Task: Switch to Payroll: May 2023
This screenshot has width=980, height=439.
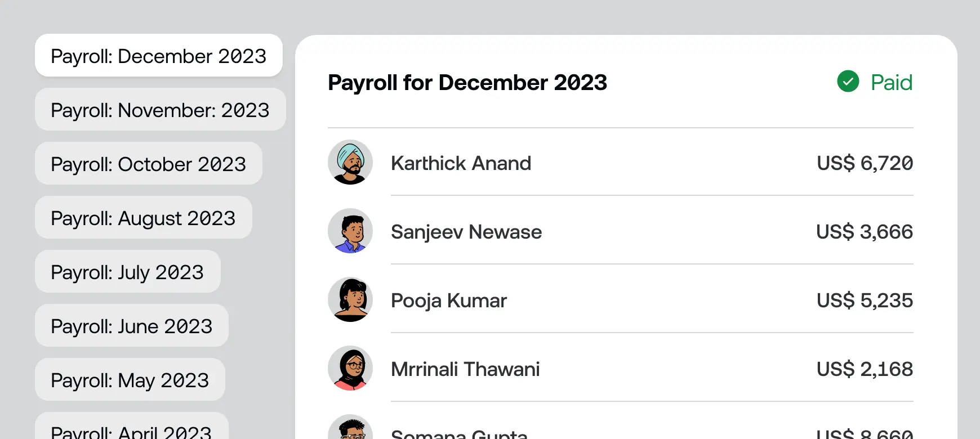Action: pos(130,380)
